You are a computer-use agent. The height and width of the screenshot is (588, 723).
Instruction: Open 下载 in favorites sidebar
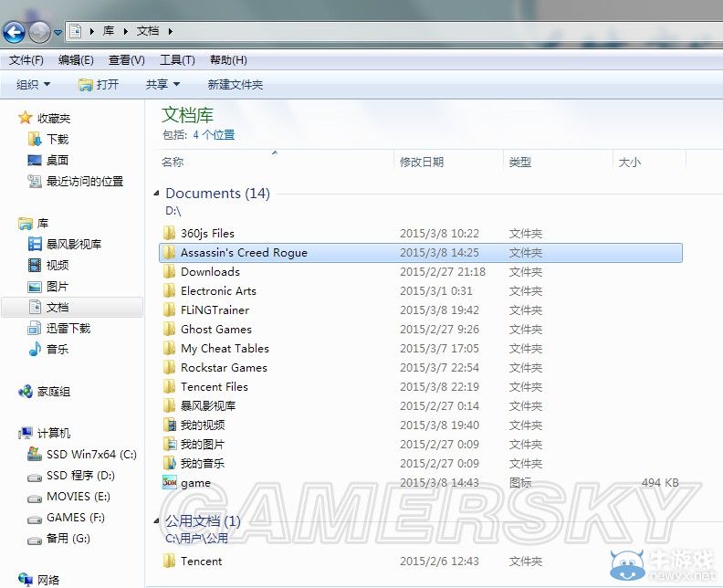pos(58,139)
